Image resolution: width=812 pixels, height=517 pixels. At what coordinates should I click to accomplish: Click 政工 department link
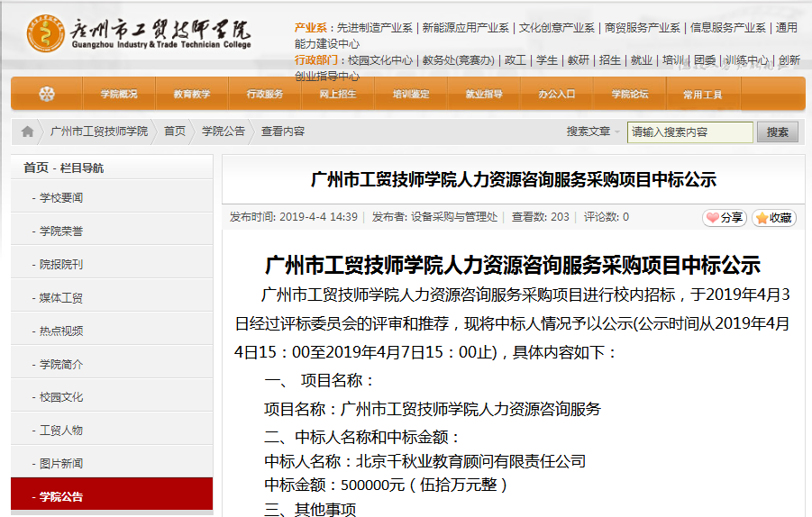(515, 60)
